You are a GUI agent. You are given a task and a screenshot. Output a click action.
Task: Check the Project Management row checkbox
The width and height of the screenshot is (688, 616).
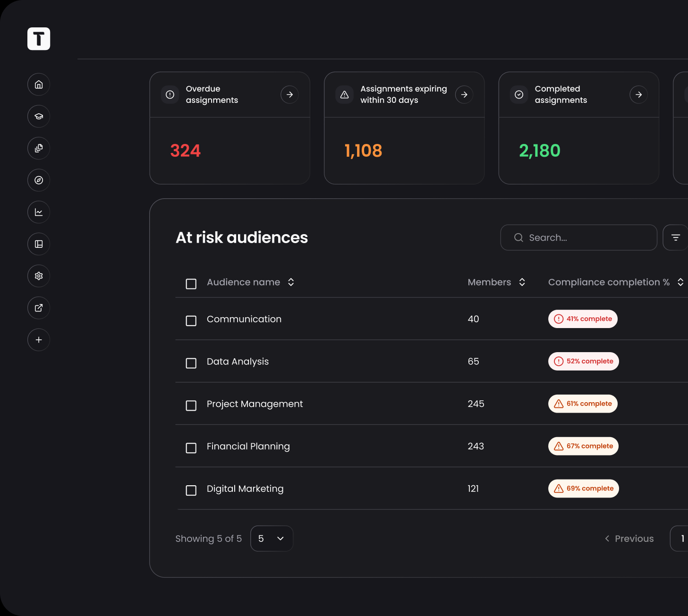point(191,405)
